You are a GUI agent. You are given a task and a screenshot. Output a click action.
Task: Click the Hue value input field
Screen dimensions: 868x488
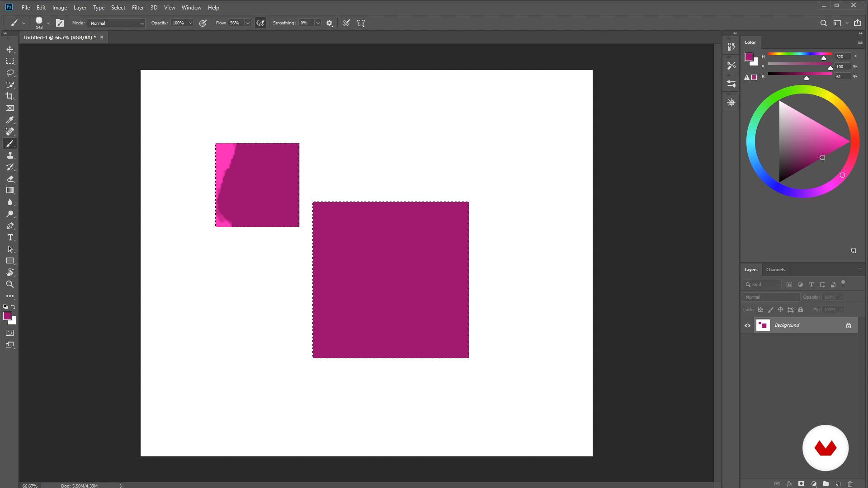click(842, 56)
